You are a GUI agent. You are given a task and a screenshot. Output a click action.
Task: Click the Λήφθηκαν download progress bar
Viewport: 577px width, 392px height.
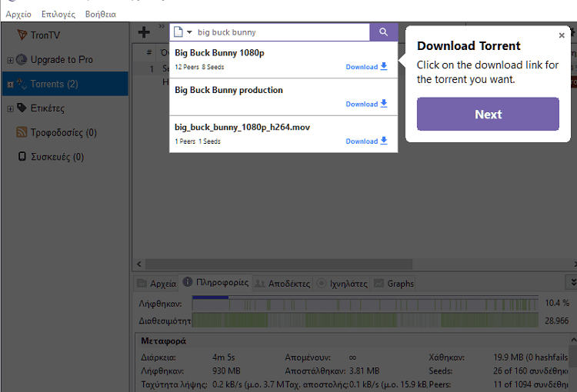(365, 304)
